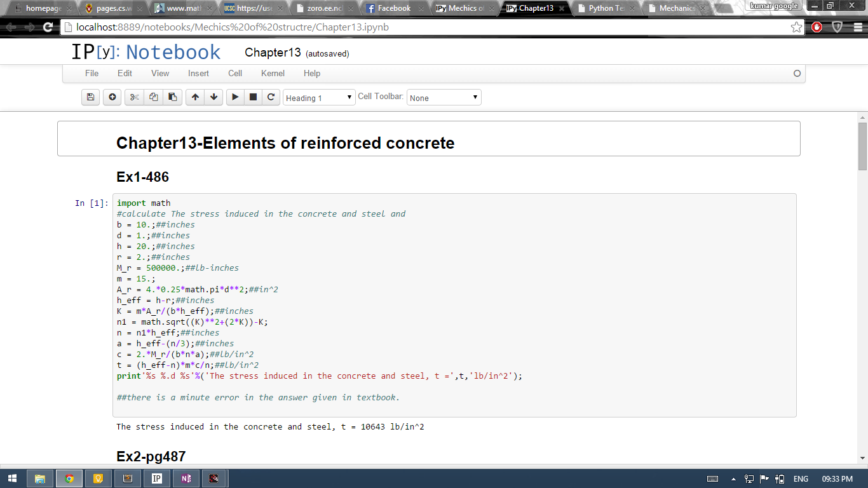The image size is (868, 488).
Task: Click the save notebook icon
Action: (90, 97)
